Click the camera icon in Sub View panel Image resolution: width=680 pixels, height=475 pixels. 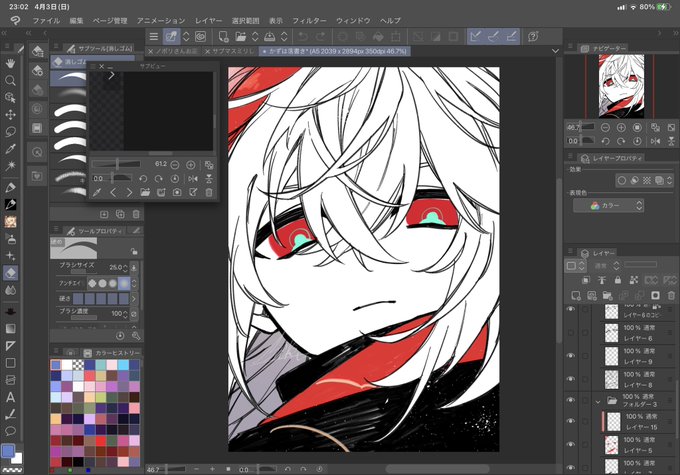177,192
